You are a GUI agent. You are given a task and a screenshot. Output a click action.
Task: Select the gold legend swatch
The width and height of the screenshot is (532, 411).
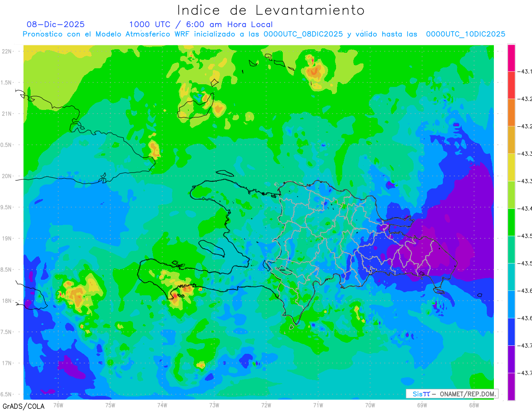tap(511, 140)
